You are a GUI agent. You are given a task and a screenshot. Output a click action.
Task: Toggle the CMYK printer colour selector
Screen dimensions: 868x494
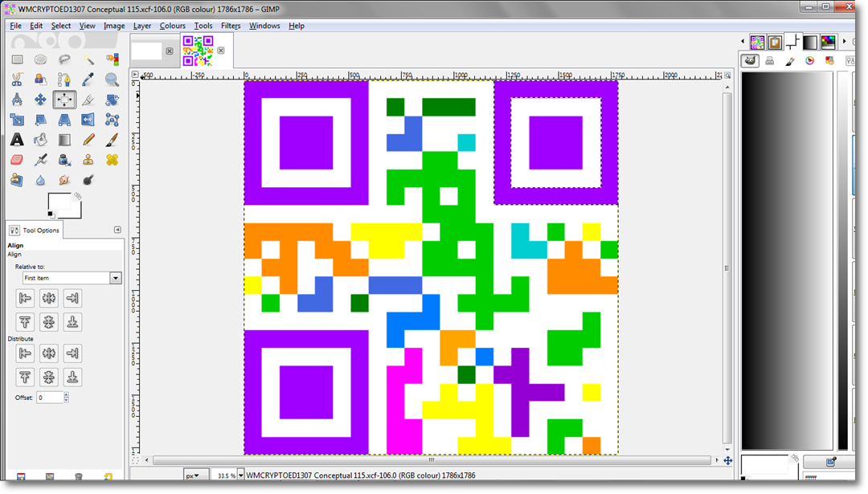(770, 61)
